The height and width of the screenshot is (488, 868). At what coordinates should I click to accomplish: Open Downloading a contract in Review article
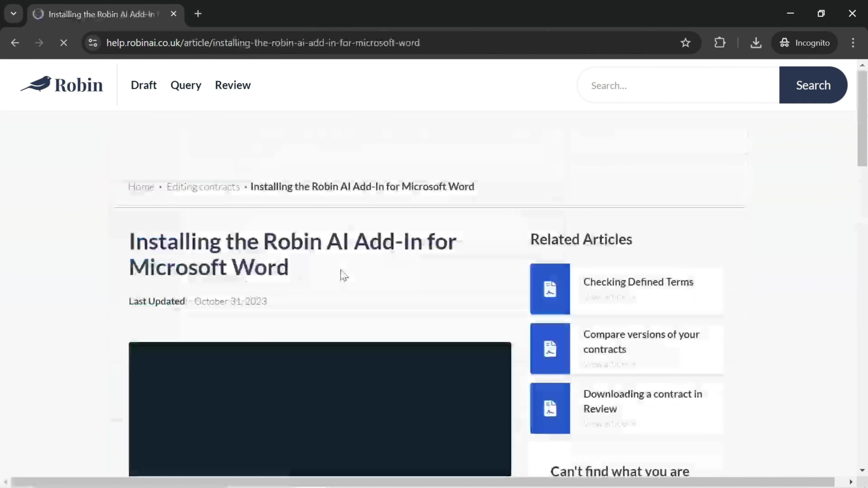pyautogui.click(x=643, y=401)
